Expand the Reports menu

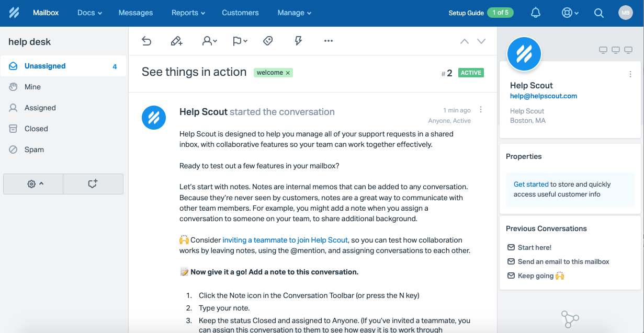(x=188, y=13)
